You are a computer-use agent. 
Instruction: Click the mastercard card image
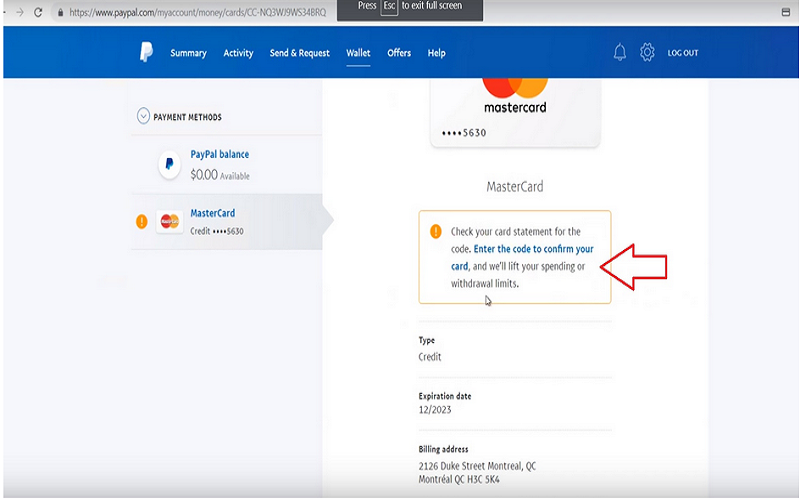pyautogui.click(x=515, y=112)
